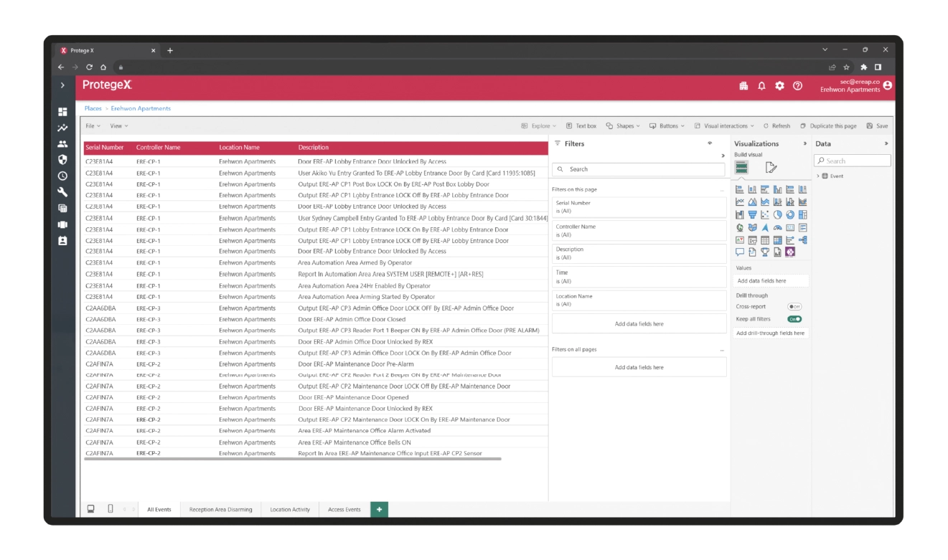Open notifications bell in header

[x=761, y=85]
